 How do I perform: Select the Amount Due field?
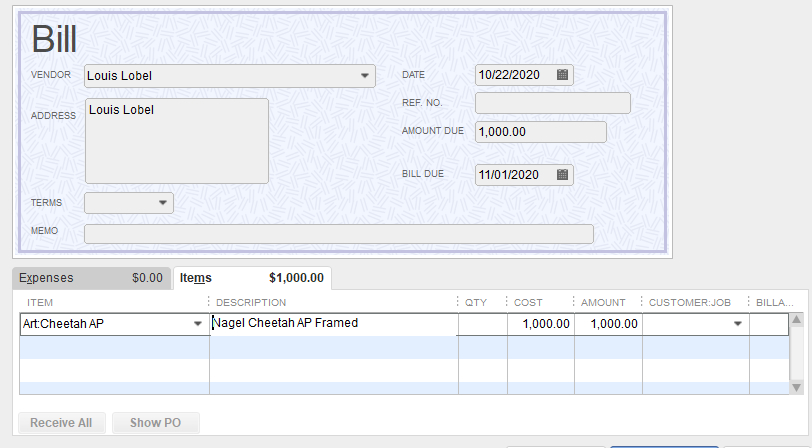(540, 132)
